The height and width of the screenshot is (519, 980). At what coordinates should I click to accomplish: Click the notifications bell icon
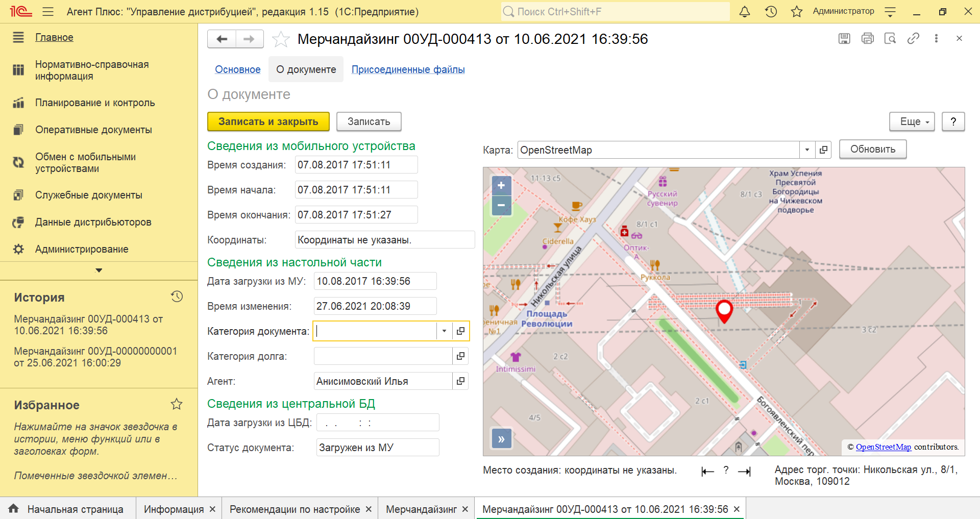[x=745, y=11]
